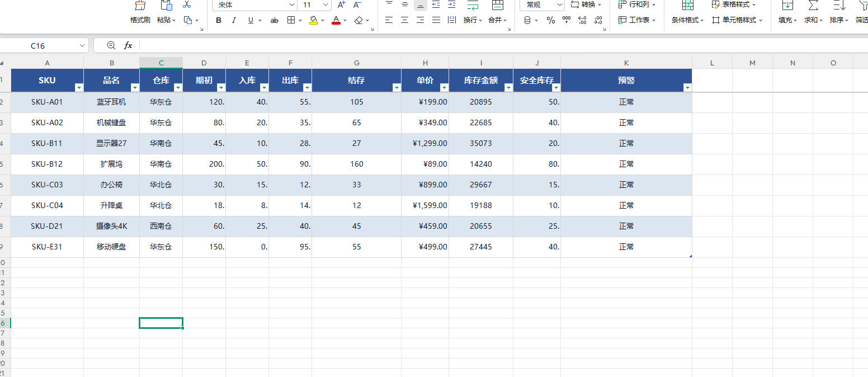
Task: Click the formula bar input area
Action: tap(503, 45)
